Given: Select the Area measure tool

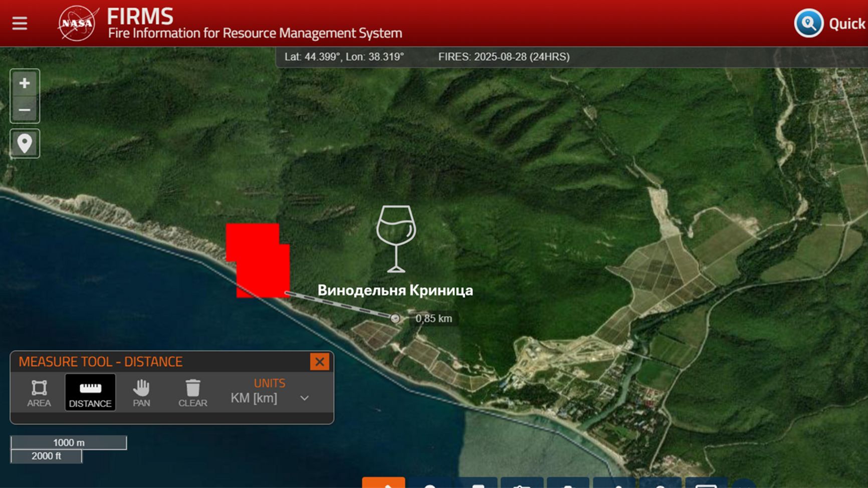Looking at the screenshot, I should (39, 392).
